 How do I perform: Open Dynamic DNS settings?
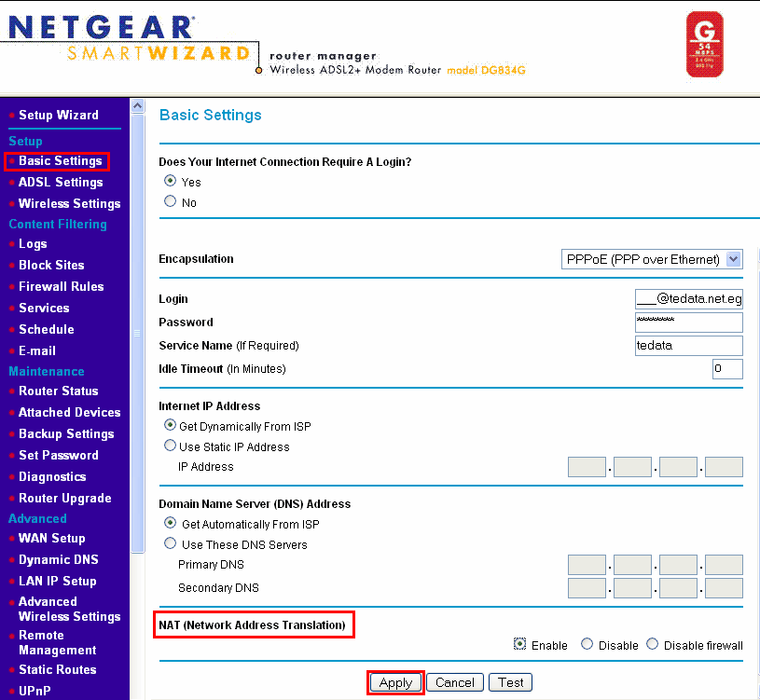[x=58, y=559]
